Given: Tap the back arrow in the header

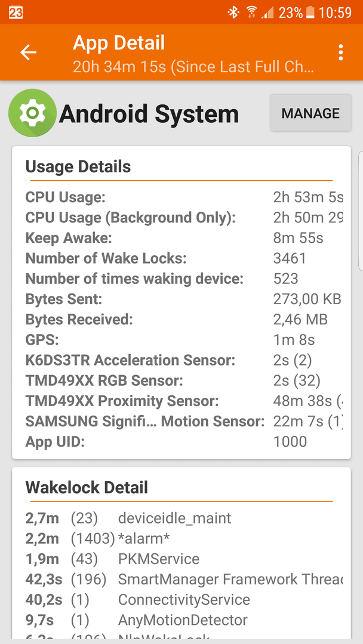Looking at the screenshot, I should coord(29,52).
